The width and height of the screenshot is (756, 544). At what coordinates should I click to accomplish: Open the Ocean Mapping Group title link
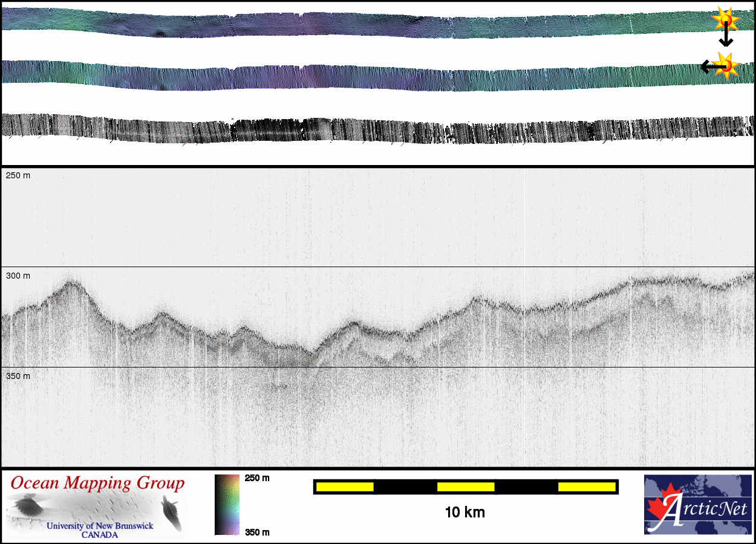coord(97,483)
